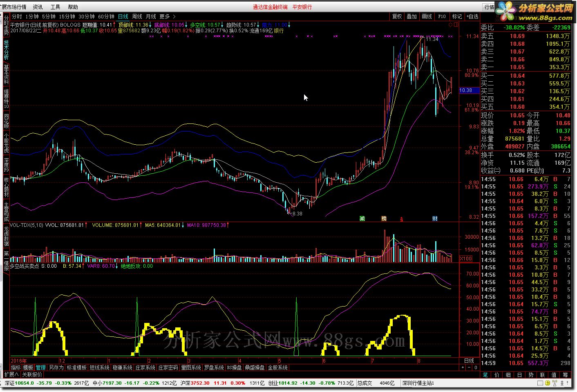Open the 帮助 menu
The height and width of the screenshot is (392, 577).
pos(73,7)
